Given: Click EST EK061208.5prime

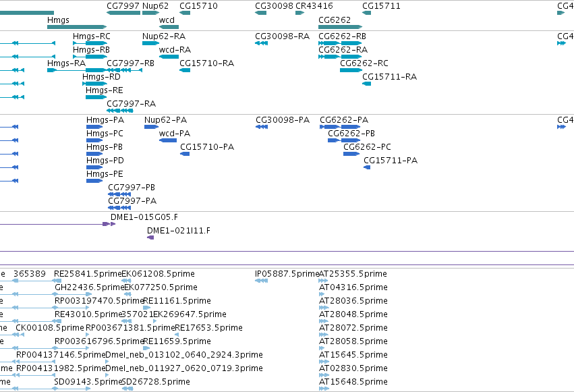Looking at the screenshot, I should [158, 274].
